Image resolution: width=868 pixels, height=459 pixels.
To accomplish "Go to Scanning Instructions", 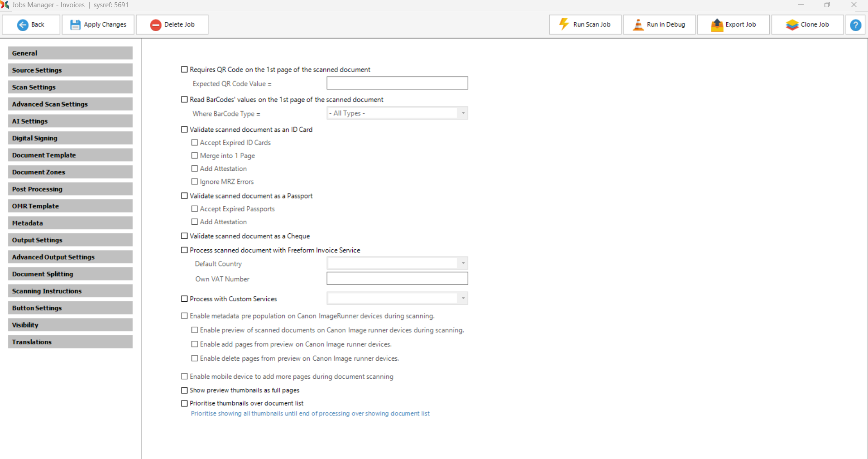I will pyautogui.click(x=70, y=291).
